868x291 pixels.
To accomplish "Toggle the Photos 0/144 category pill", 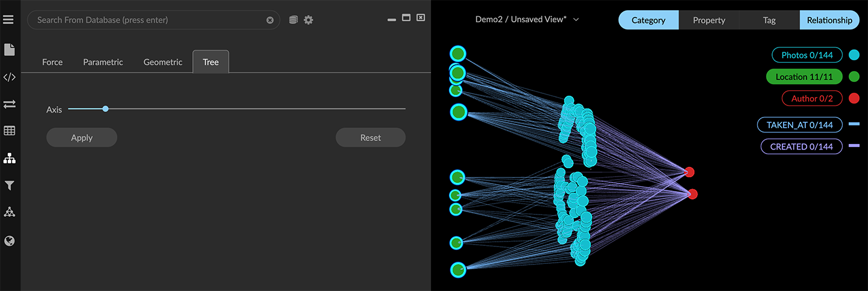I will pos(807,55).
